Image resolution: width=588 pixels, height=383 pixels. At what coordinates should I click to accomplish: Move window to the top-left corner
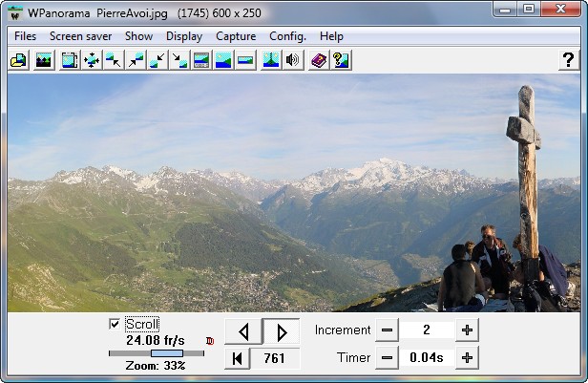[114, 60]
